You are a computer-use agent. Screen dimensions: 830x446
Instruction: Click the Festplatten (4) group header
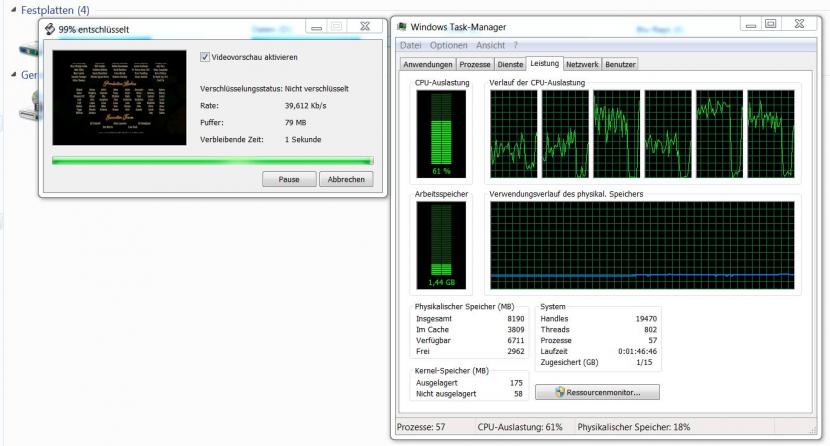pos(55,10)
